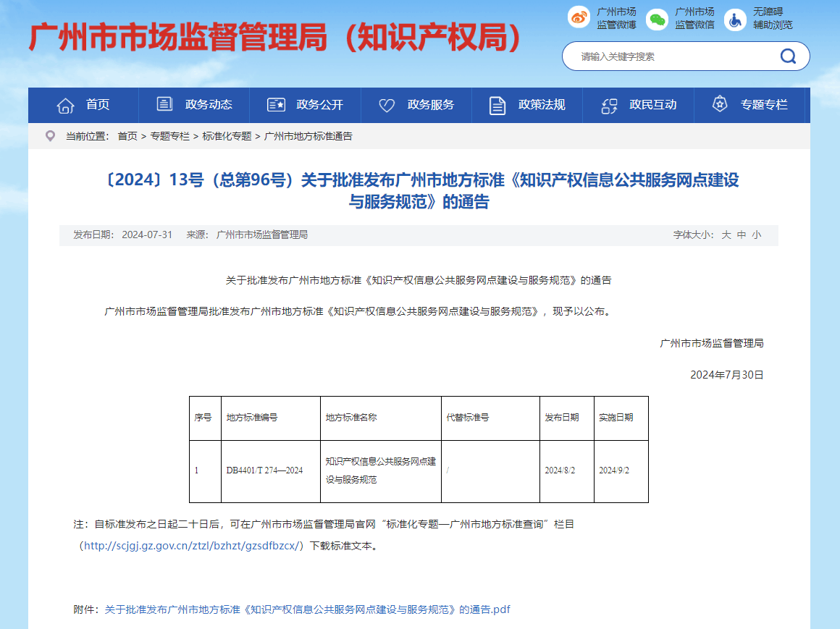
Task: Open the WeChat icon for 广州市场监管微信
Action: click(x=657, y=20)
